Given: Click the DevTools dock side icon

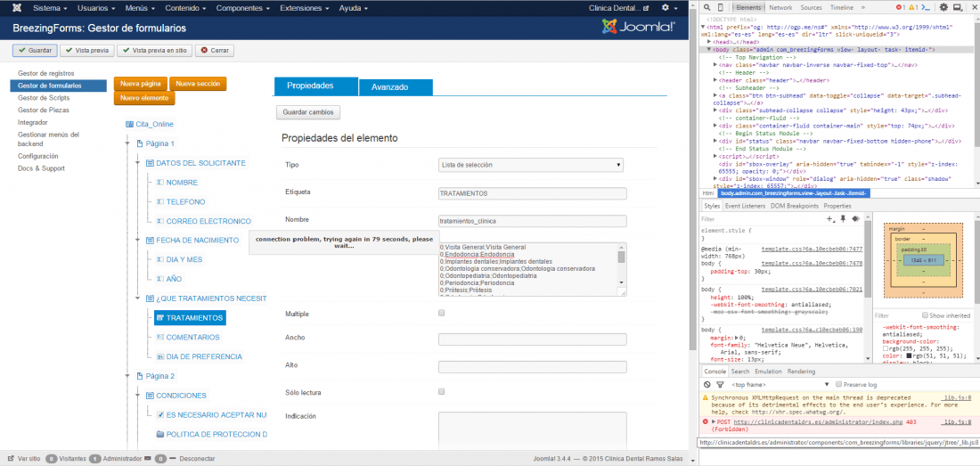Looking at the screenshot, I should 958,7.
